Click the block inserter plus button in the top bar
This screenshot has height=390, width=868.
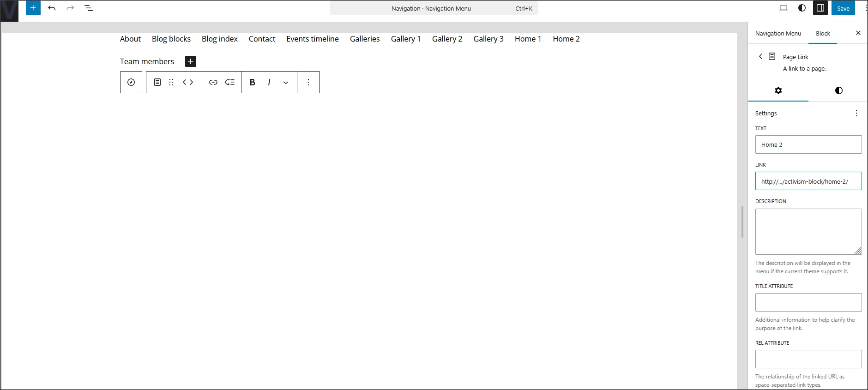pyautogui.click(x=33, y=8)
